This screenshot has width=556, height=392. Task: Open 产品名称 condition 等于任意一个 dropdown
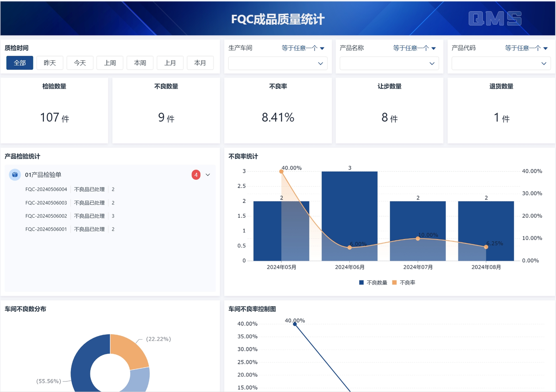click(x=415, y=48)
